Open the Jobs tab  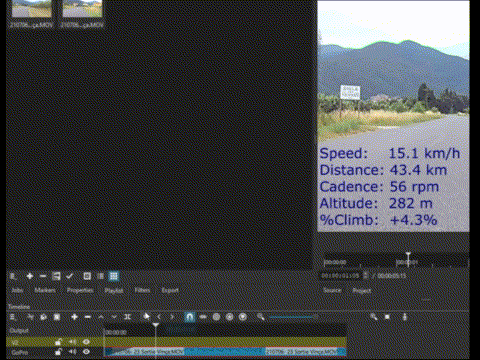[17, 290]
